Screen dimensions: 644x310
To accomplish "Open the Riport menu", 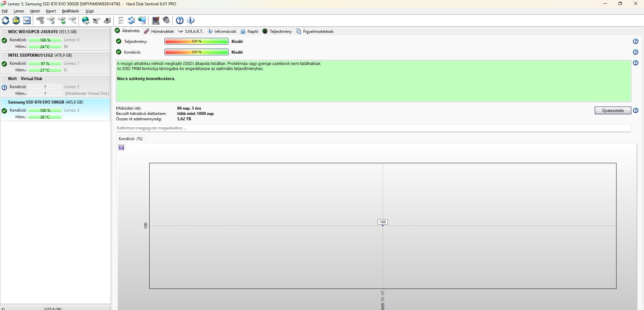I will click(51, 11).
